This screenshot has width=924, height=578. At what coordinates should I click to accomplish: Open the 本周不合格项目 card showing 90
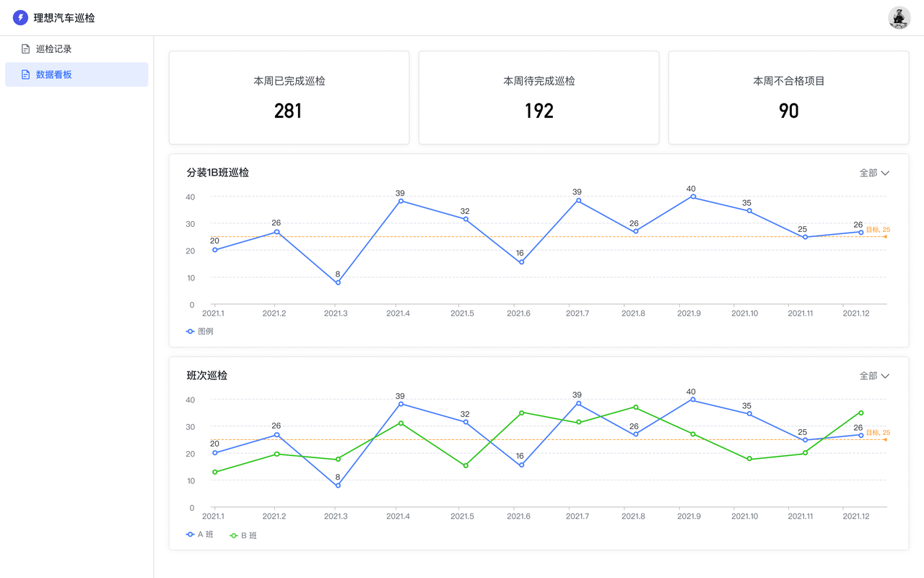(788, 98)
